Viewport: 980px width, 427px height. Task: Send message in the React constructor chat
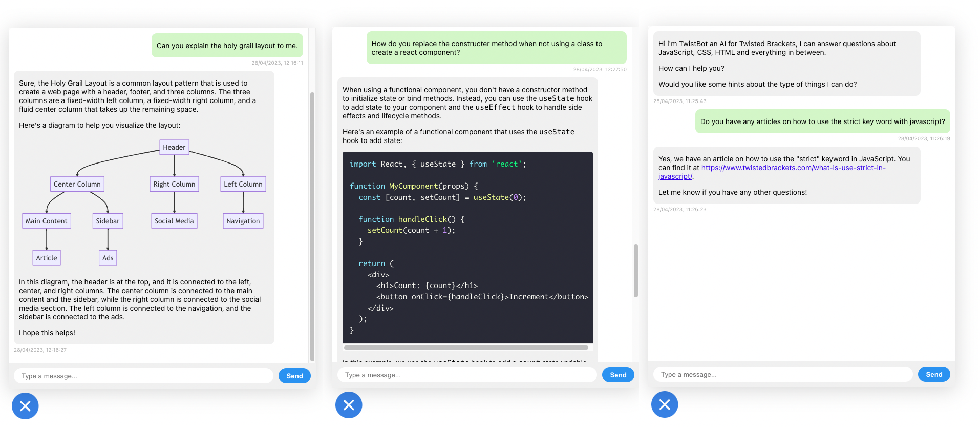point(618,375)
